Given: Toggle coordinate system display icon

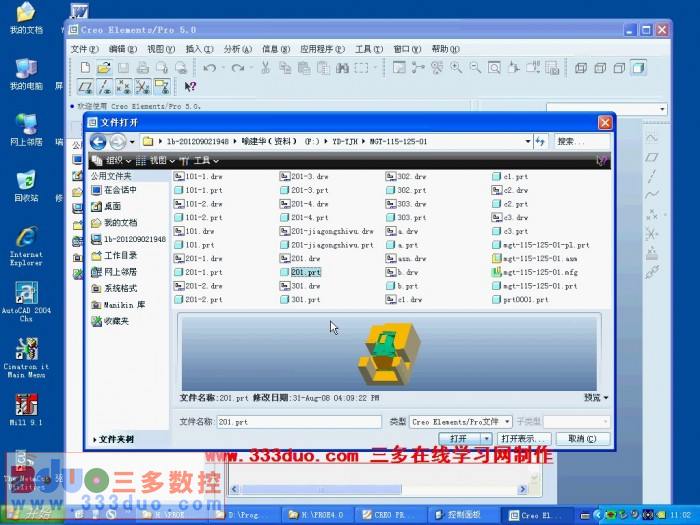Looking at the screenshot, I should click(x=142, y=87).
